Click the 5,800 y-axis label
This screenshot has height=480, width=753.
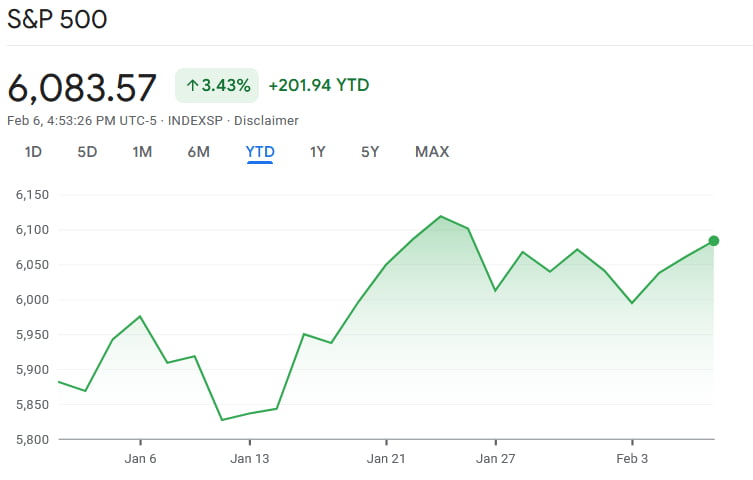point(32,440)
